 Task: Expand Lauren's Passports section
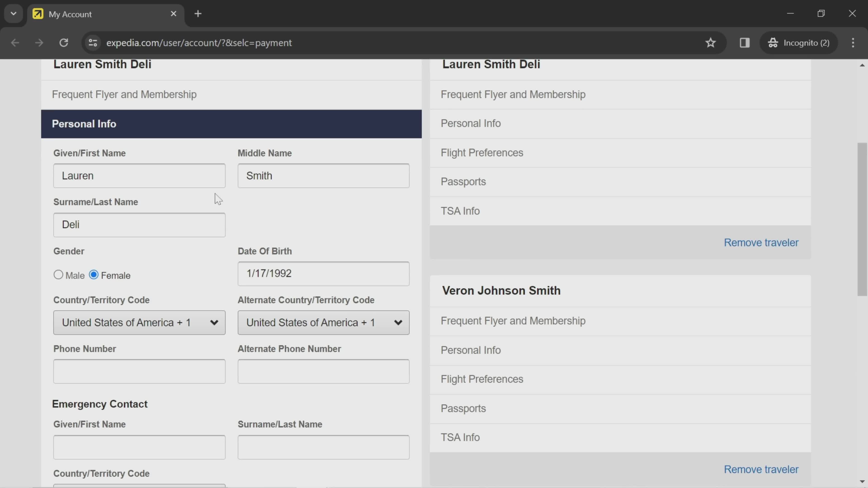point(620,182)
